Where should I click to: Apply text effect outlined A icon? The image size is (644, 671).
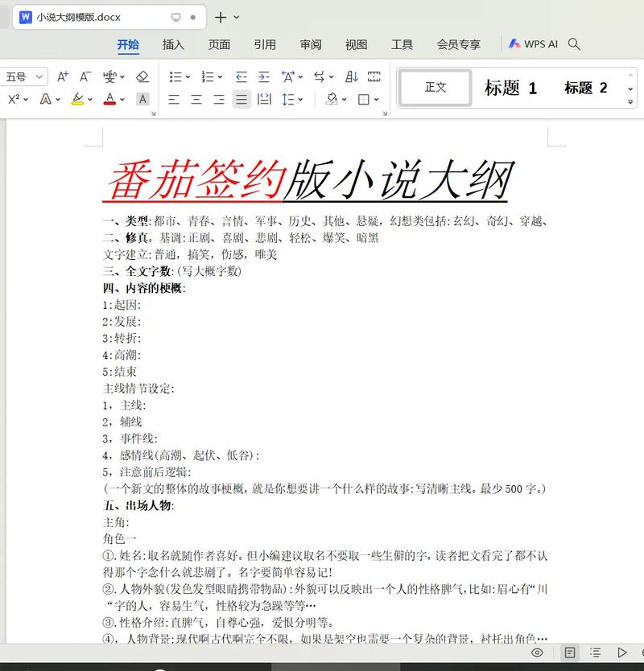click(x=45, y=99)
